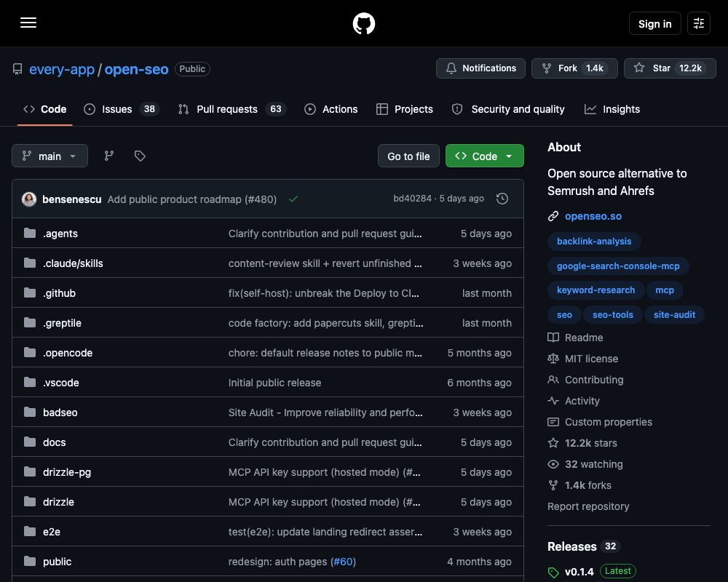Open bensenescu's avatar image

click(x=29, y=199)
